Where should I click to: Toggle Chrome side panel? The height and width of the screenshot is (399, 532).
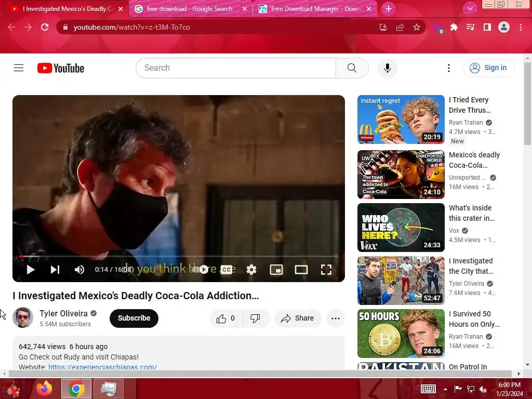(487, 27)
